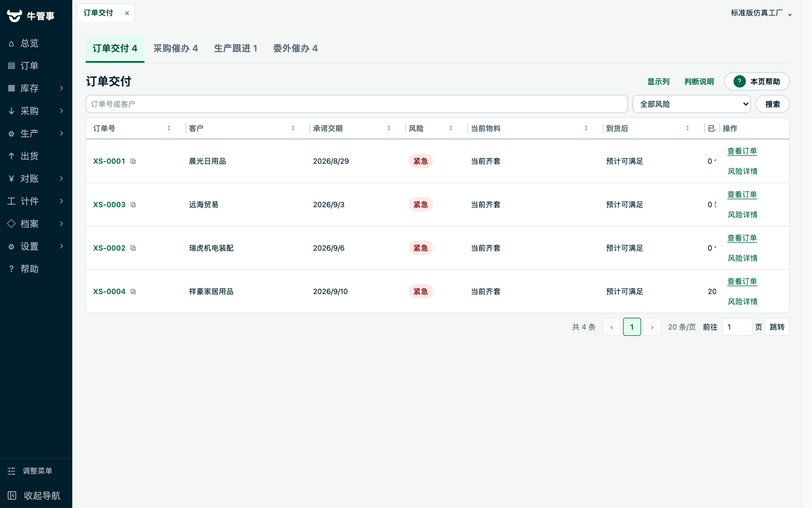The width and height of the screenshot is (812, 508).
Task: Click 调整菜单 at sidebar bottom
Action: [x=36, y=471]
